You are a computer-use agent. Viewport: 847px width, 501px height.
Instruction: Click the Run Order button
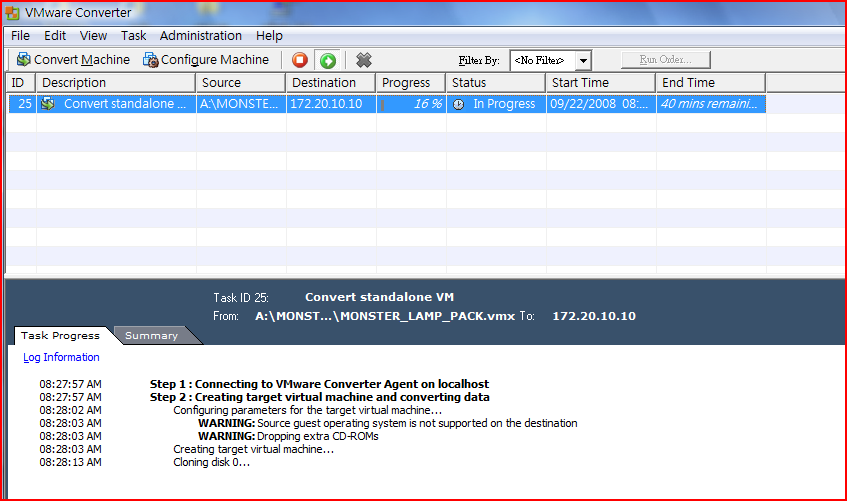tap(666, 59)
